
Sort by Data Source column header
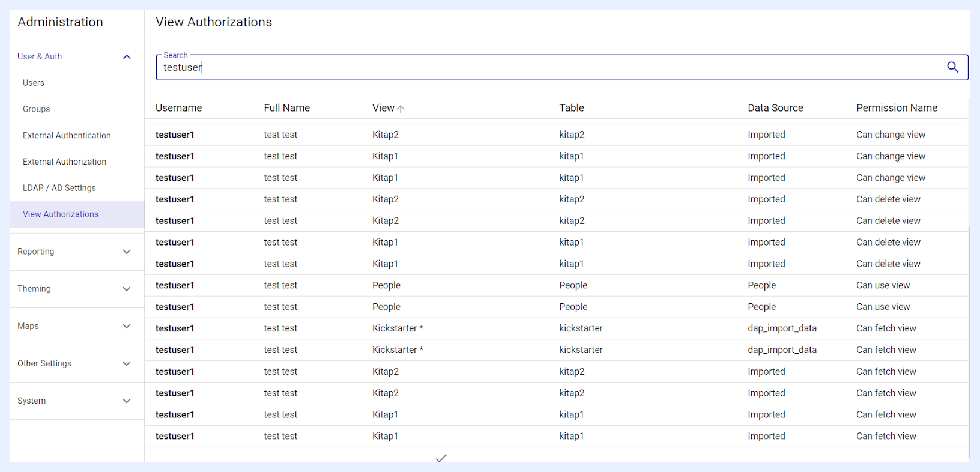[775, 108]
